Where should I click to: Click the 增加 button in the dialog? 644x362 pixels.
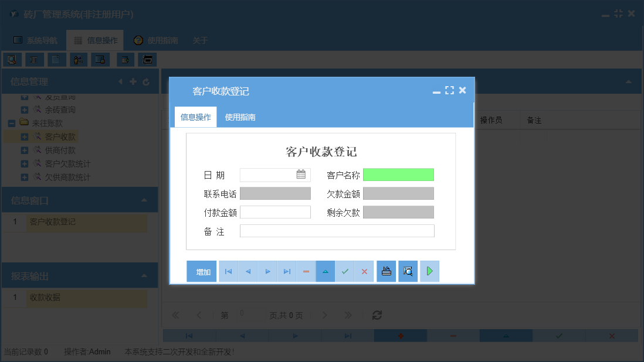pyautogui.click(x=201, y=271)
